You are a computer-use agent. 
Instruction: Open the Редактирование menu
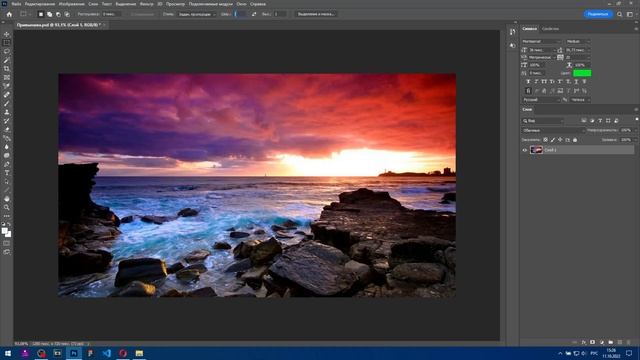[x=40, y=4]
